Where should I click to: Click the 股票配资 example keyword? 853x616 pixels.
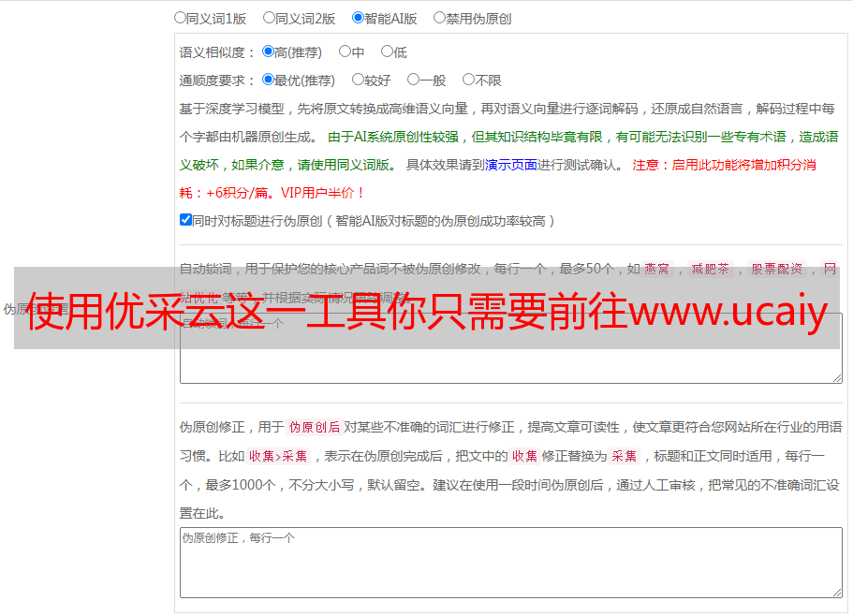pos(777,269)
